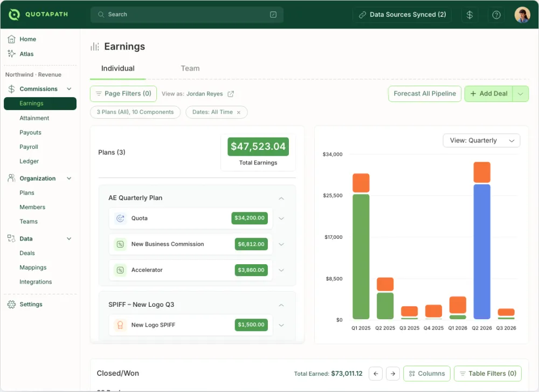Image resolution: width=539 pixels, height=392 pixels.
Task: Open Mappings in the sidebar
Action: (33, 267)
